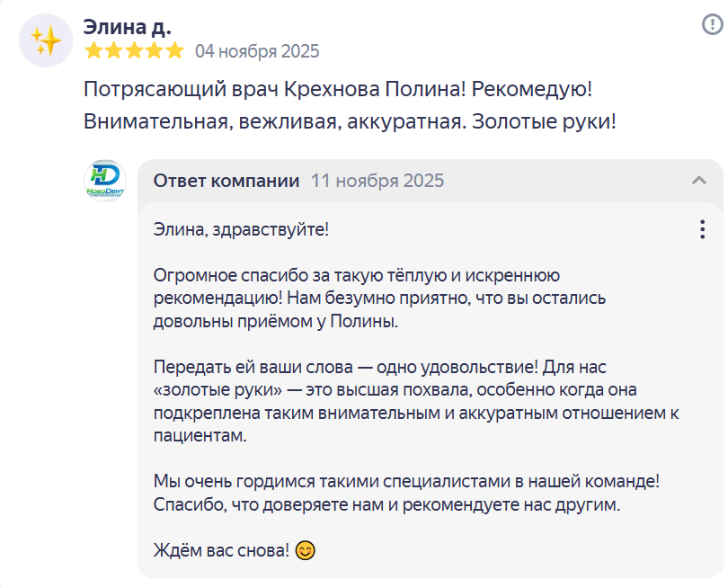Click the smiling emoji after 'Ждём вас снова!'
The height and width of the screenshot is (588, 728).
pyautogui.click(x=305, y=549)
